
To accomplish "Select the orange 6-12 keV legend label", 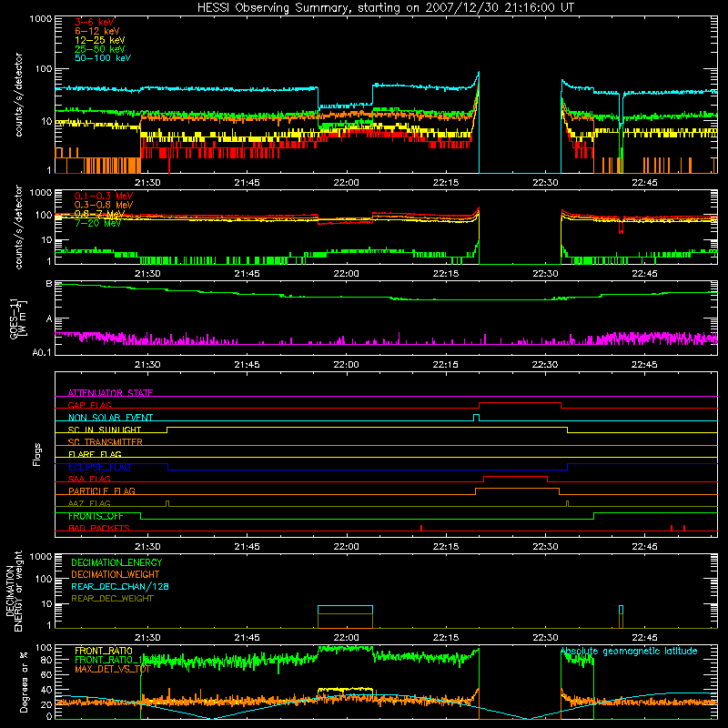I will 97,31.
